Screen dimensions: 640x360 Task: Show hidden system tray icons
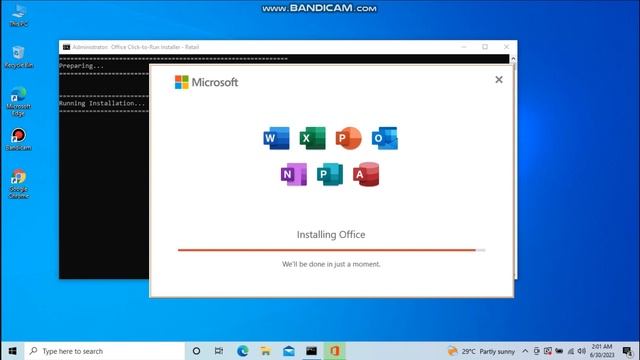pyautogui.click(x=525, y=351)
